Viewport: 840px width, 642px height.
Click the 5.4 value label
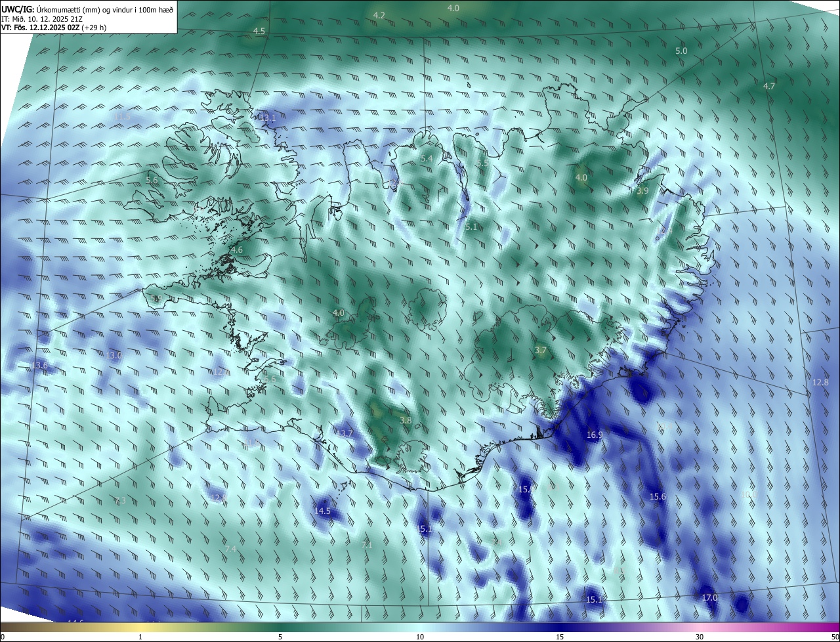[427, 158]
